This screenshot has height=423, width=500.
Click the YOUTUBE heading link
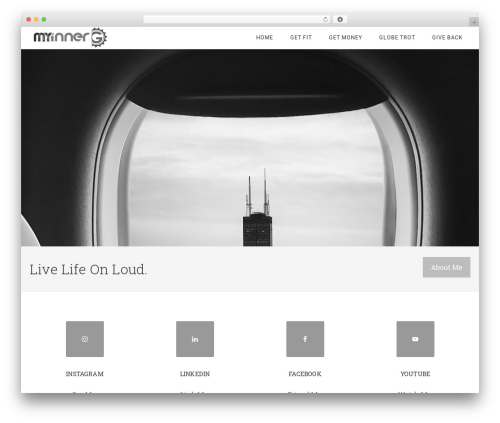coord(415,374)
